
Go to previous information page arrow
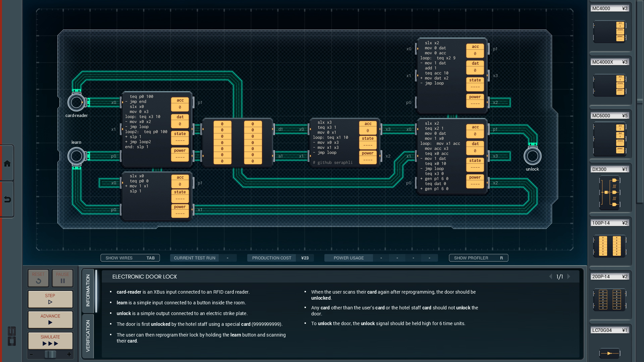(550, 277)
